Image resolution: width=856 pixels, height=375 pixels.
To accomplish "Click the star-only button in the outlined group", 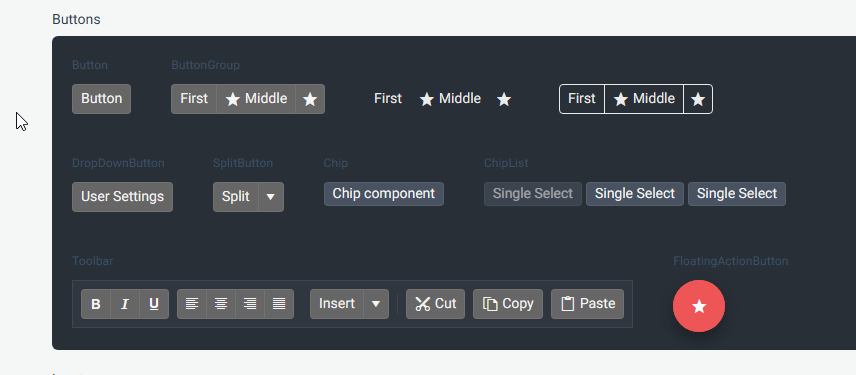I will point(698,99).
